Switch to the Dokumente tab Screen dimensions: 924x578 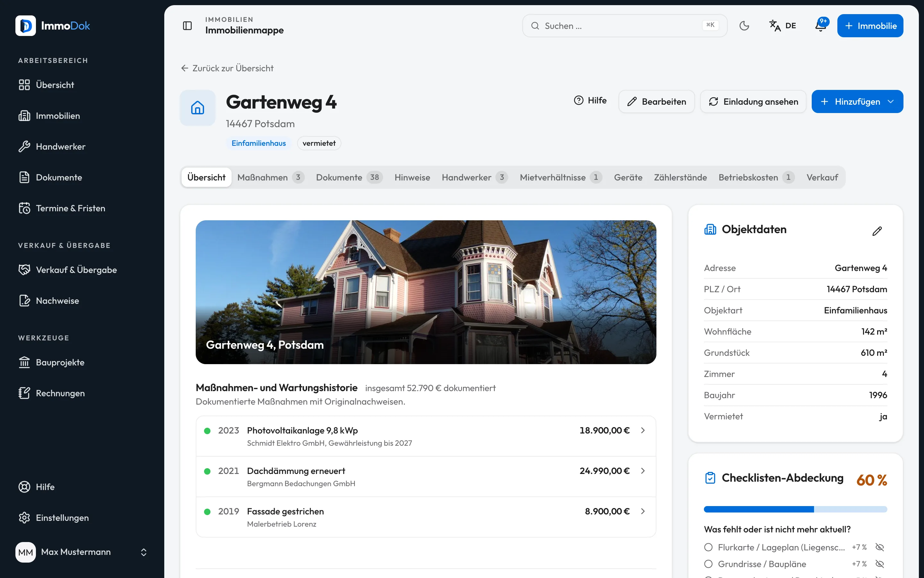tap(349, 177)
